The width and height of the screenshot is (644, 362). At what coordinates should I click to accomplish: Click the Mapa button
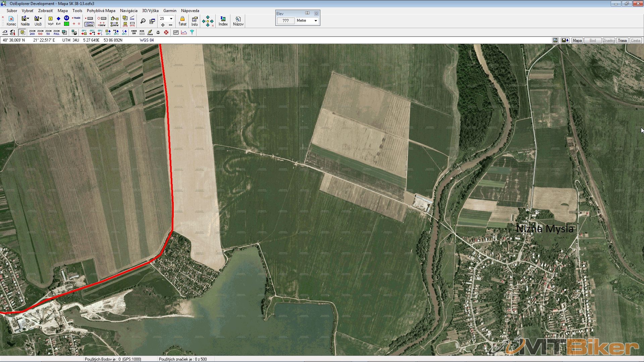tap(577, 41)
